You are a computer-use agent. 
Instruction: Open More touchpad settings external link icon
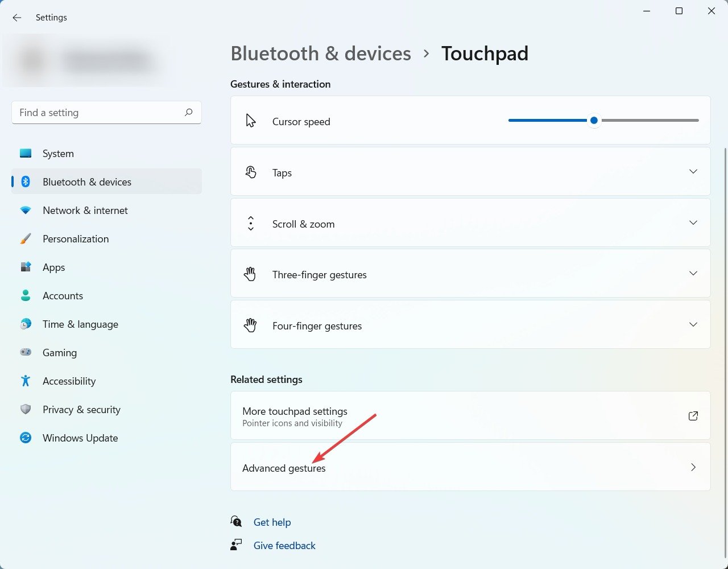coord(693,416)
